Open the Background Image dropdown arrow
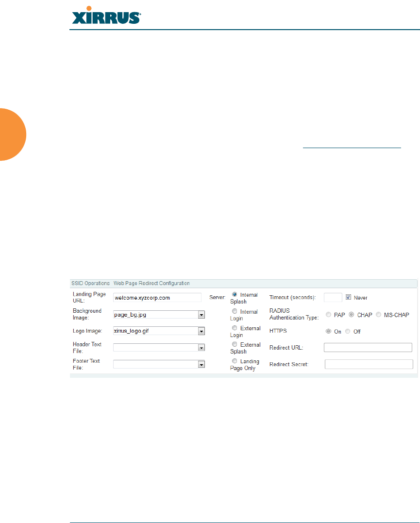 pyautogui.click(x=201, y=315)
